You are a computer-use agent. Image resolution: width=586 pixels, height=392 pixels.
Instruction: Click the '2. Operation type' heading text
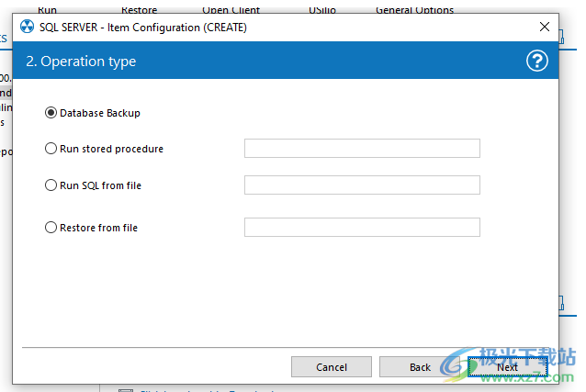click(81, 62)
